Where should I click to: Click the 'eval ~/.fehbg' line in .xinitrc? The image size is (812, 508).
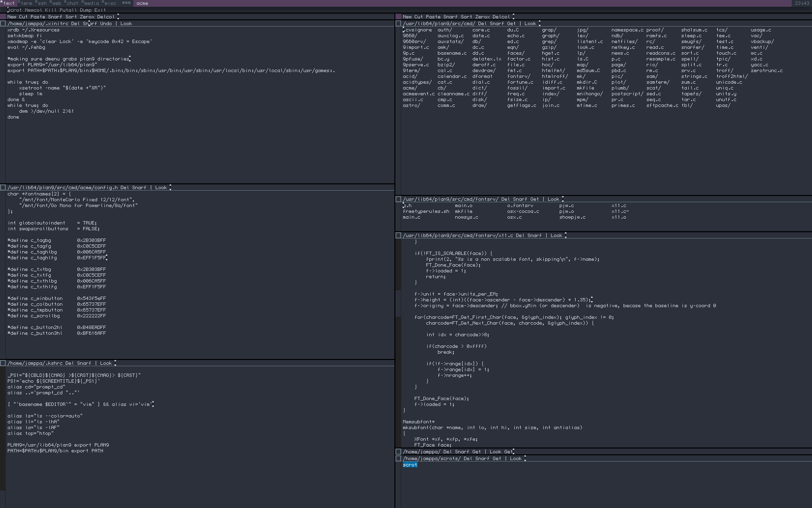click(x=26, y=47)
